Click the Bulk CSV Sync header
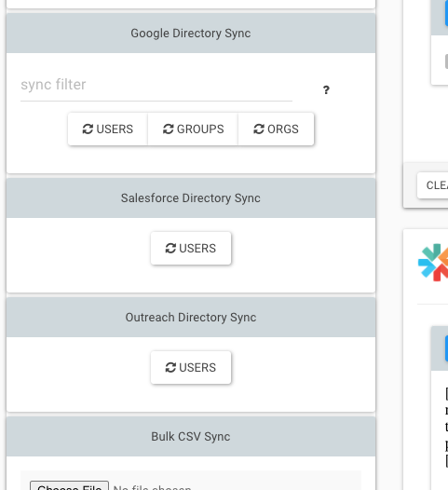Viewport: 448px width, 490px height. [191, 437]
